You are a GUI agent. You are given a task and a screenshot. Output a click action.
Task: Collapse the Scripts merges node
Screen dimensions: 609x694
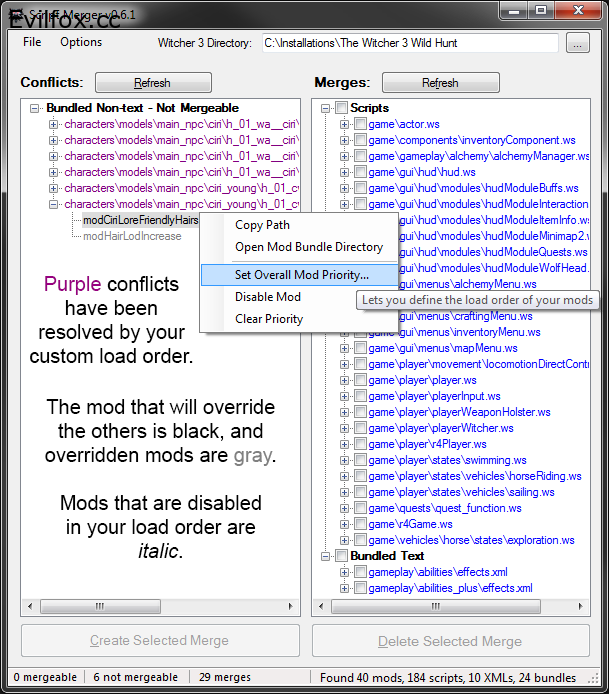point(325,108)
